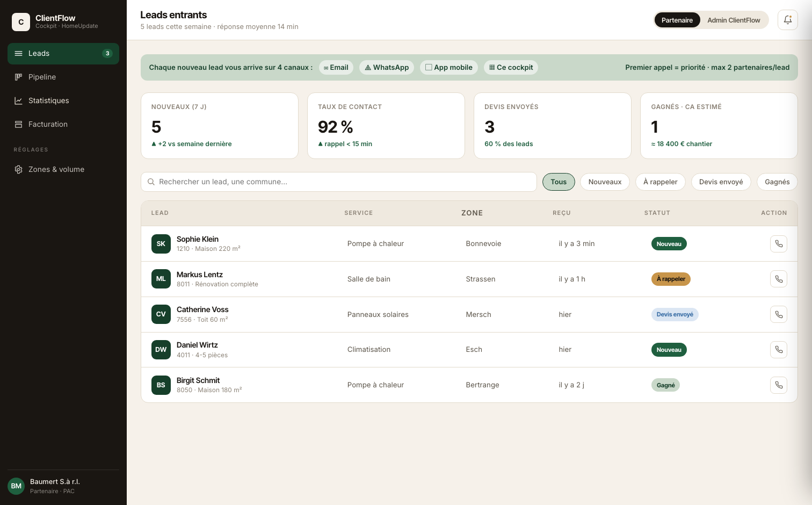Viewport: 812px width, 505px height.
Task: Click the Zones & volume gear icon
Action: pyautogui.click(x=18, y=169)
